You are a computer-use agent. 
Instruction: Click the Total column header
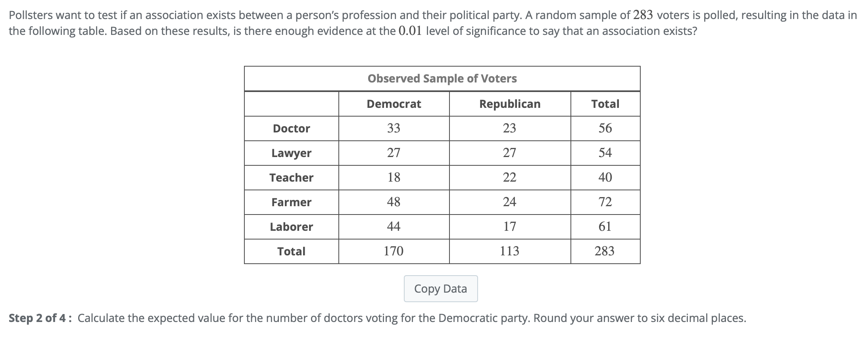click(x=605, y=104)
